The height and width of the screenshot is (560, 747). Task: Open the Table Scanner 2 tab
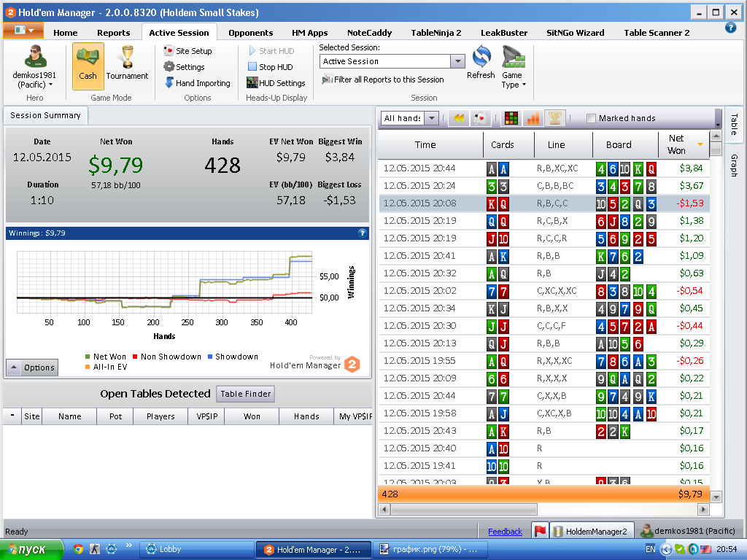tap(657, 33)
